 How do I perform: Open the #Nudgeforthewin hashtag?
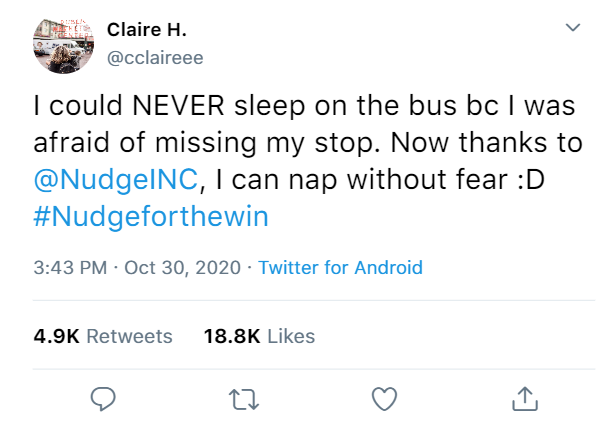pos(151,216)
